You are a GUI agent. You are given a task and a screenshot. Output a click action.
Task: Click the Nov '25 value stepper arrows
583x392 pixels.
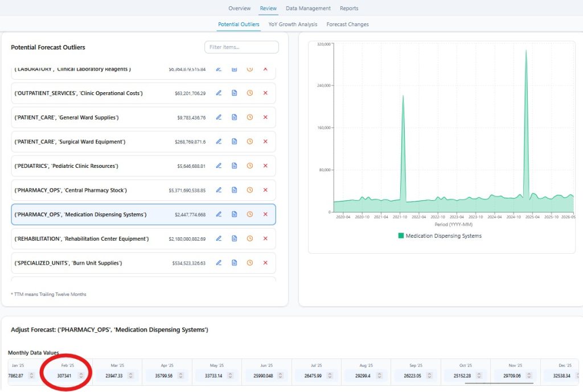click(x=529, y=376)
